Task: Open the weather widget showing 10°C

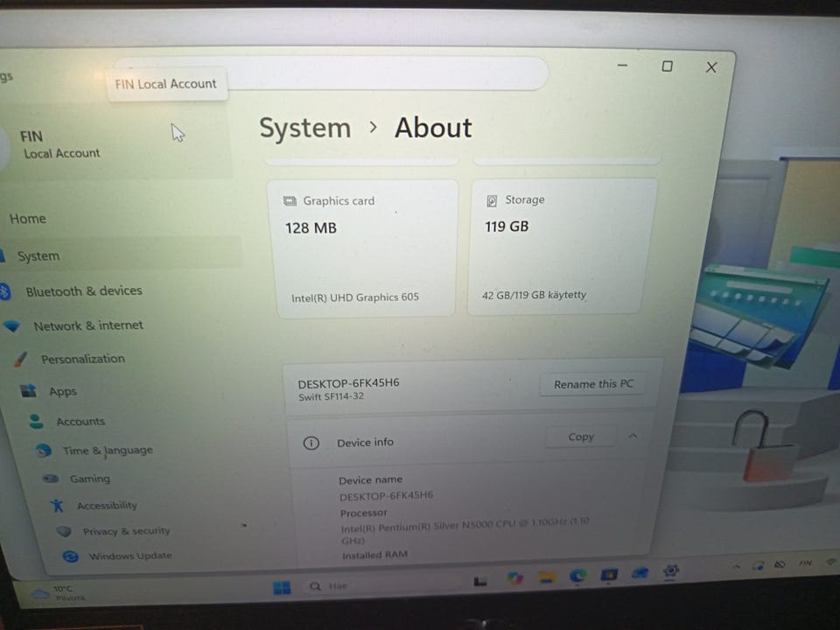Action: pos(58,593)
